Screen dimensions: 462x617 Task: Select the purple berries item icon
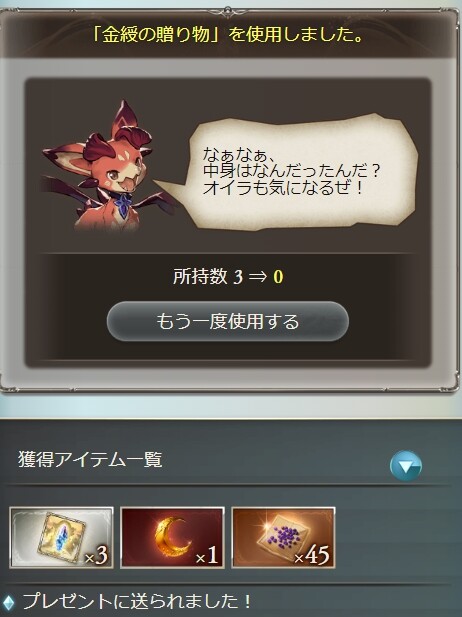283,538
